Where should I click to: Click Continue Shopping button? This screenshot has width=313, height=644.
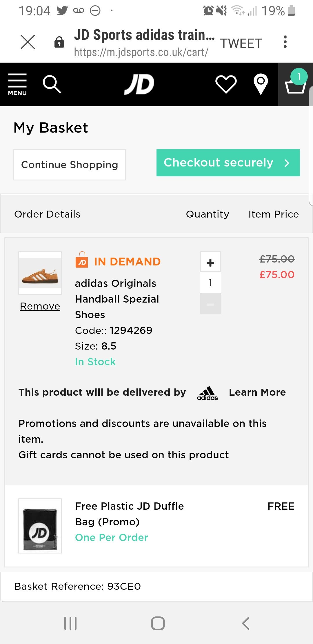coord(70,165)
